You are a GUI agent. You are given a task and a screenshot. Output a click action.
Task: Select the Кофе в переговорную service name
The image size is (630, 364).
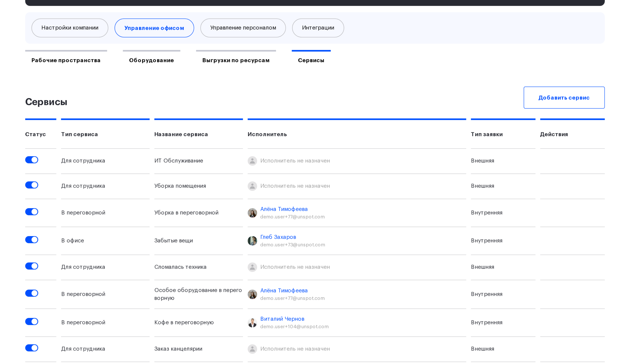coord(184,322)
